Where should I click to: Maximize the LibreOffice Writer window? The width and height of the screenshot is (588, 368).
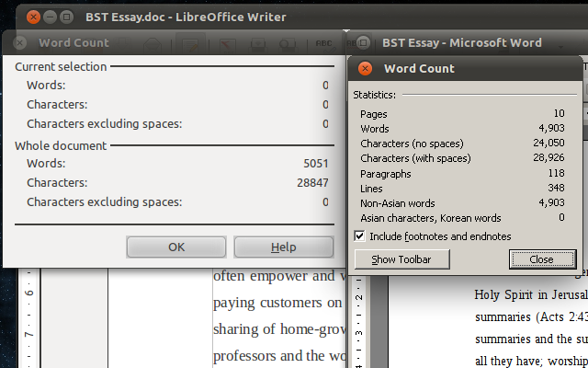click(67, 17)
